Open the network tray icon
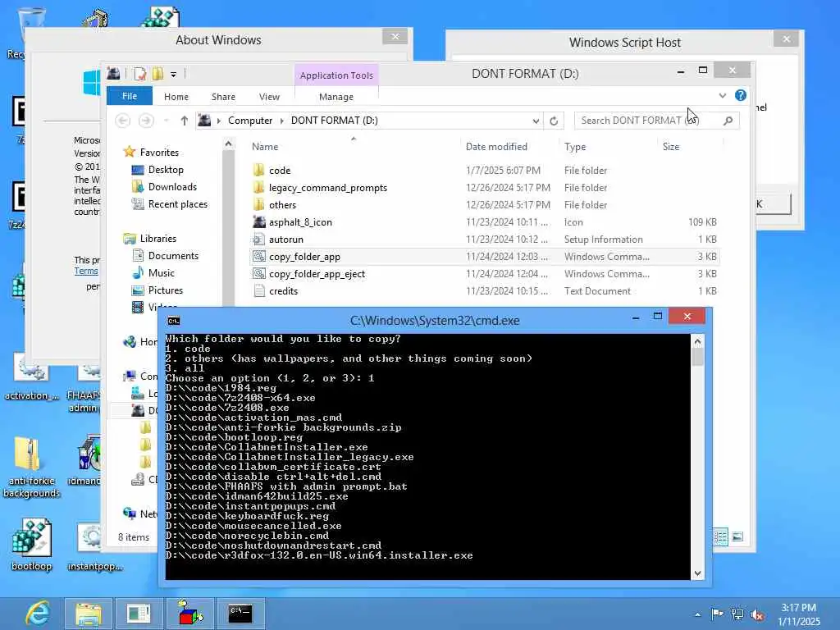Screen dimensions: 840x630 (737, 614)
